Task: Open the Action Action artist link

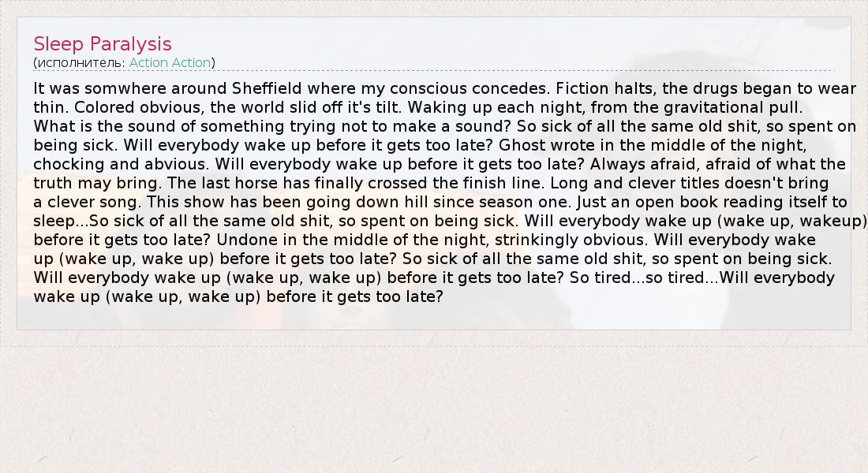Action: coord(170,62)
